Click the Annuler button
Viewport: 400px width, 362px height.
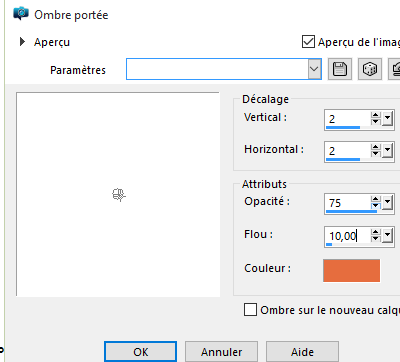(x=221, y=352)
